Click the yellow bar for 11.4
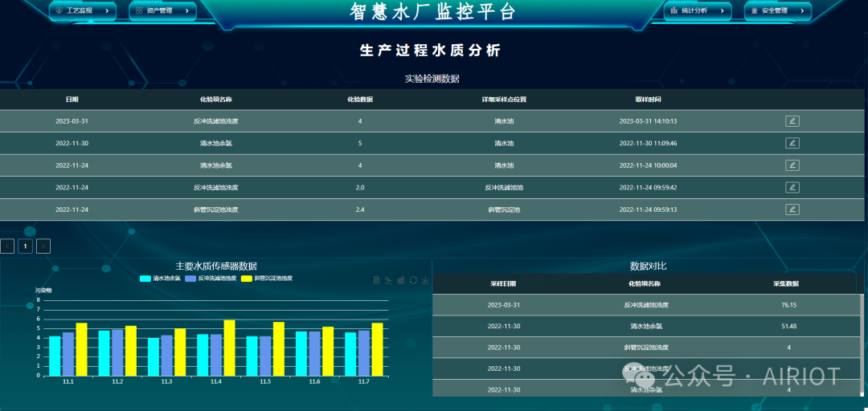Image resolution: width=868 pixels, height=411 pixels. tap(229, 348)
